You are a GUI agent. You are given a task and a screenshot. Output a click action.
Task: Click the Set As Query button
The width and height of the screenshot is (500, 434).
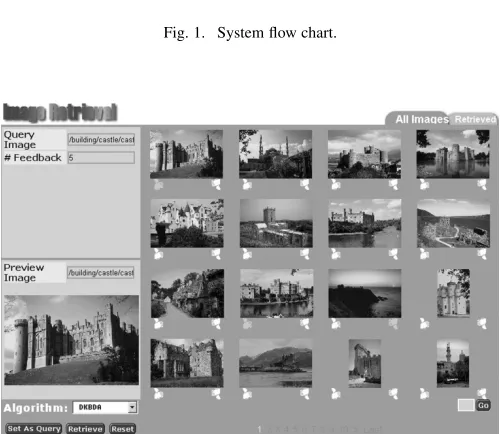tap(34, 429)
